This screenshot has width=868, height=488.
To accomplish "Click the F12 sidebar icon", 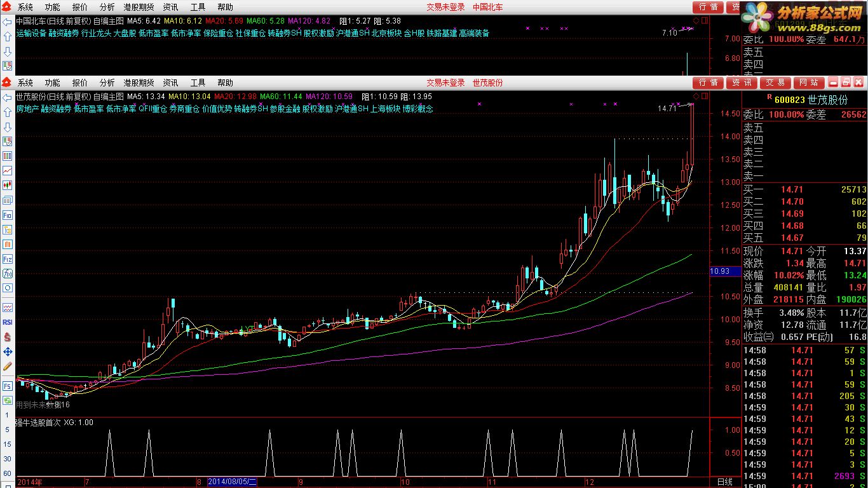I will pyautogui.click(x=7, y=259).
